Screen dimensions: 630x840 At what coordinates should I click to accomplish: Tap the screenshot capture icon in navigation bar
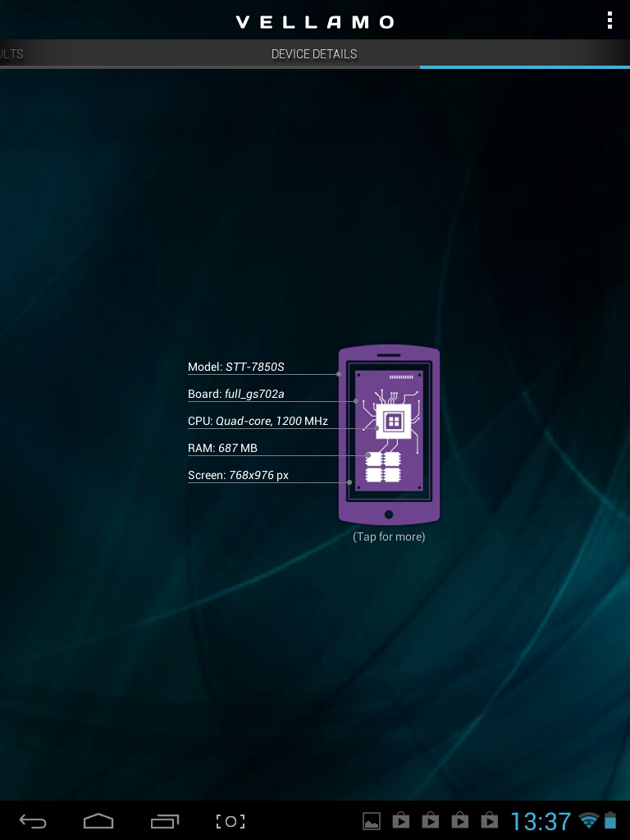[x=231, y=821]
